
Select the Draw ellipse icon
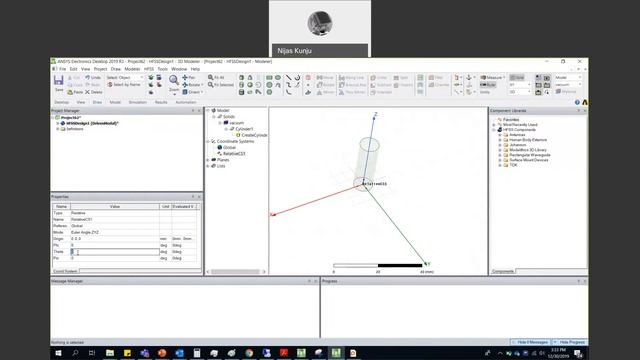[278, 78]
